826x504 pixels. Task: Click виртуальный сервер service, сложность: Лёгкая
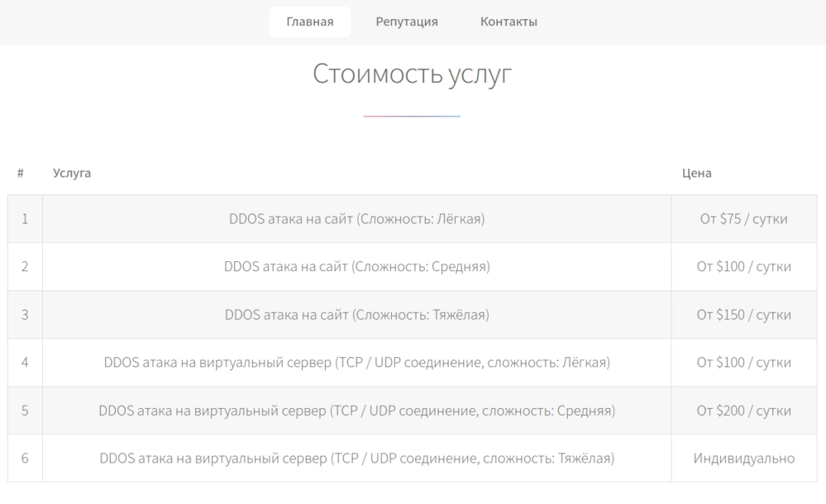point(356,363)
